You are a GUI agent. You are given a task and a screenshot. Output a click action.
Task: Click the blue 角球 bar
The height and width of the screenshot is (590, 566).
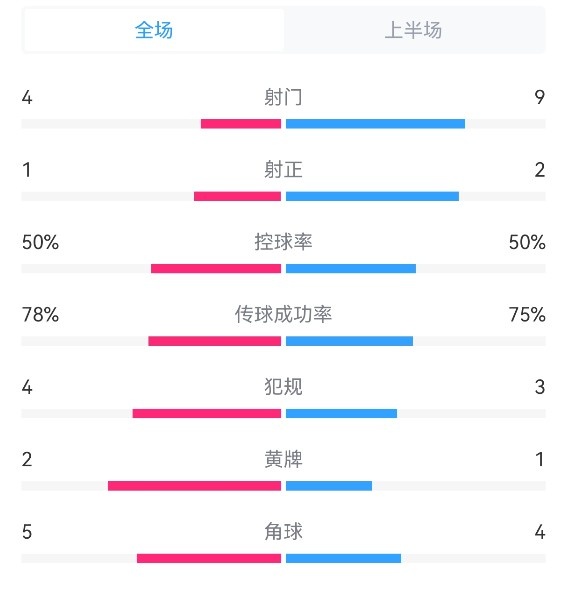pyautogui.click(x=343, y=558)
